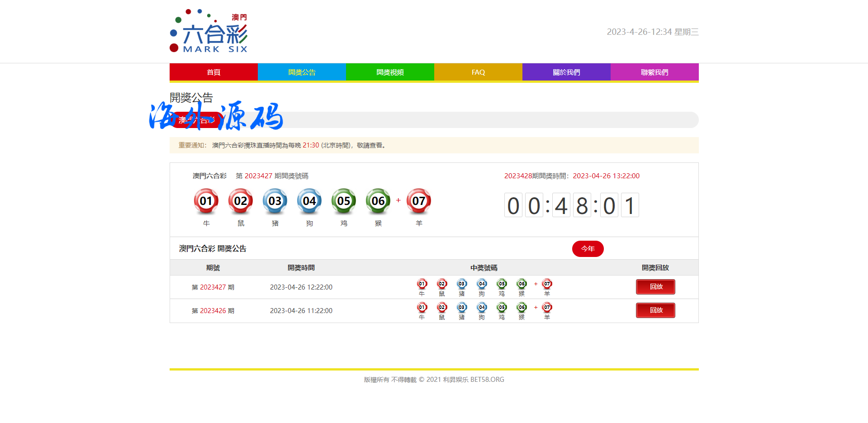Click the large red 01 ball
The height and width of the screenshot is (423, 868).
(206, 201)
